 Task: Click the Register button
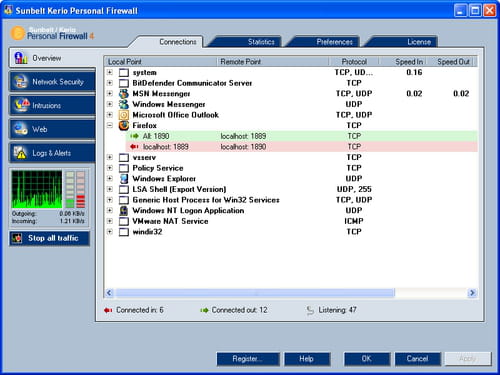pos(248,359)
